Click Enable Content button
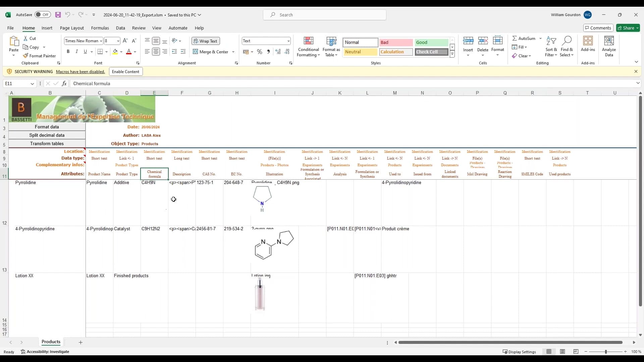 click(125, 71)
